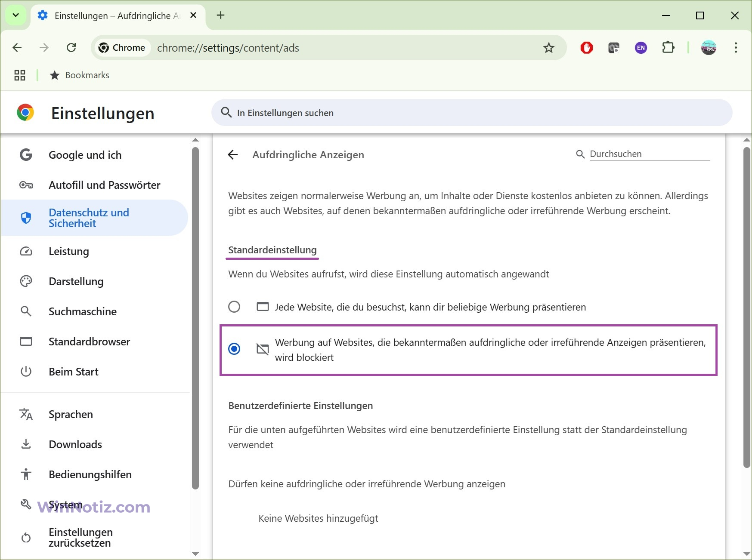Go back from Aufdringliche Anzeigen page
This screenshot has height=560, width=752.
(x=233, y=155)
